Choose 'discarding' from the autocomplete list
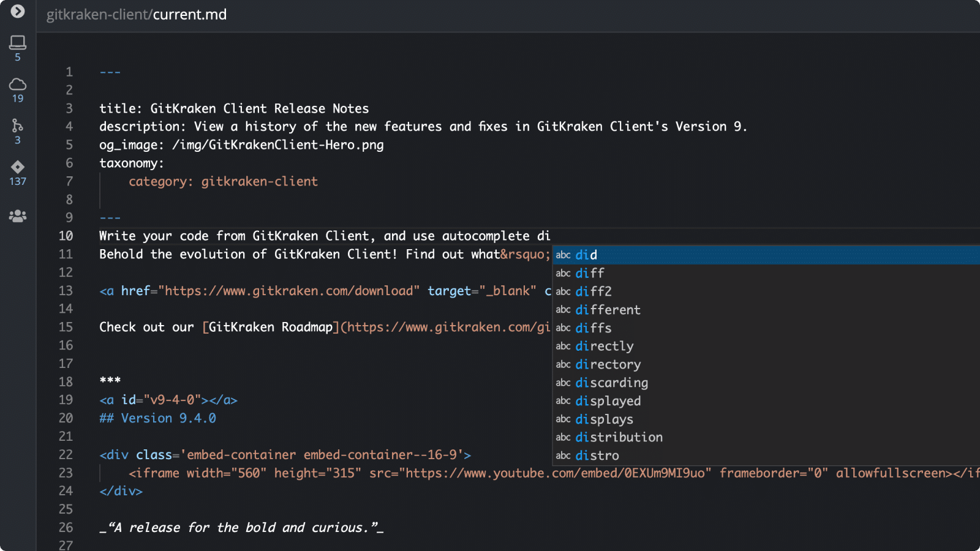The height and width of the screenshot is (551, 980). pyautogui.click(x=766, y=383)
